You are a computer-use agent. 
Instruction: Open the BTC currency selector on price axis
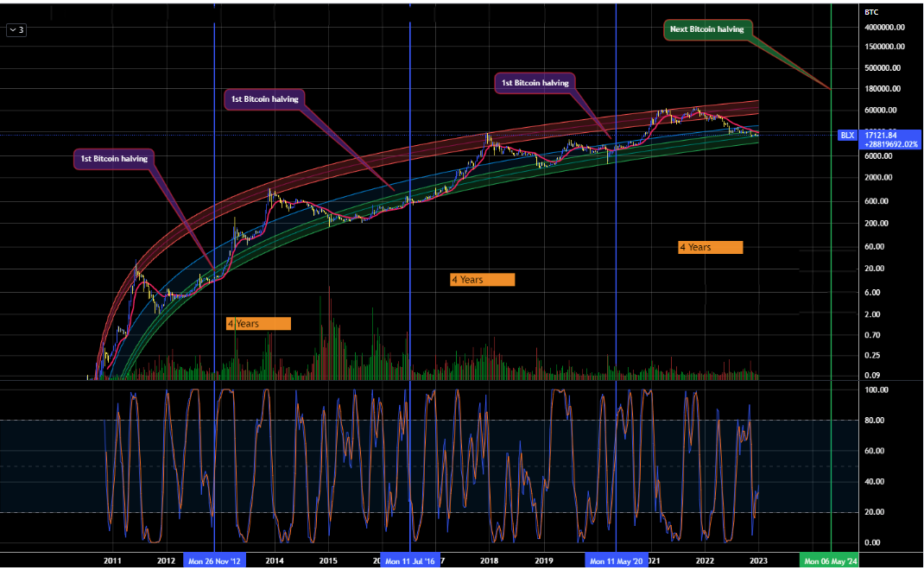(871, 11)
